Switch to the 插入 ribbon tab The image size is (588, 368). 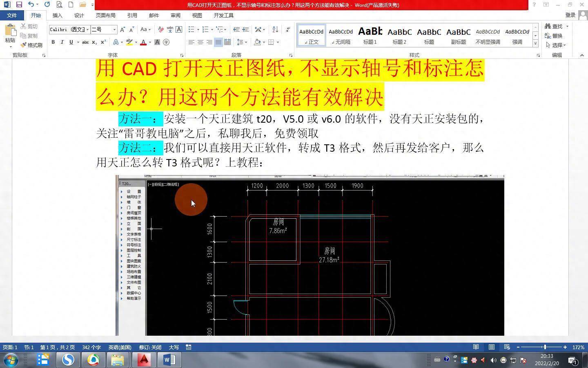coord(57,15)
